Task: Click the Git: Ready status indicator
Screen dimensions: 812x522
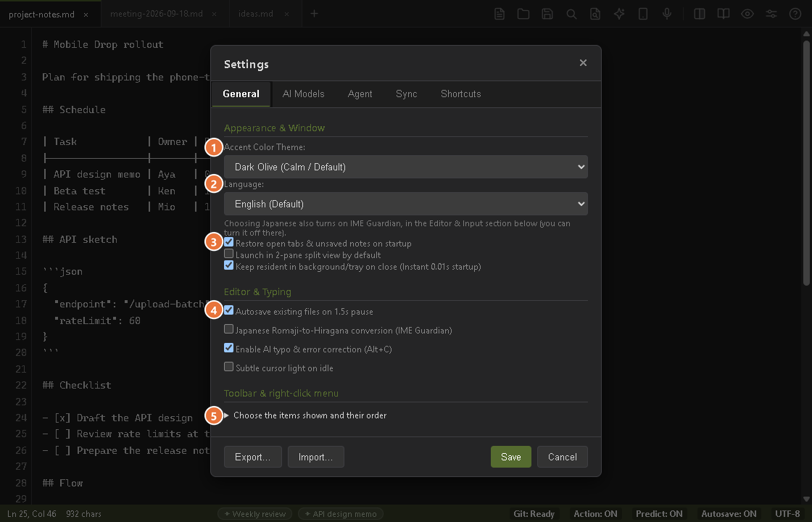Action: 534,514
